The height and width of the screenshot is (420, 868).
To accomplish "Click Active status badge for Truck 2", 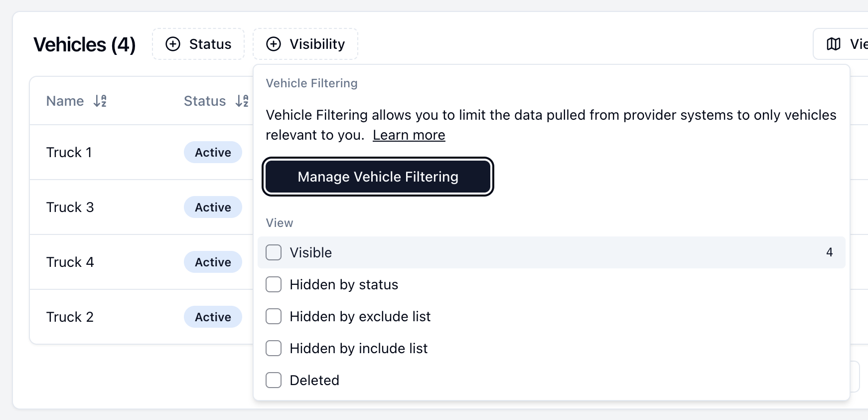I will tap(213, 317).
